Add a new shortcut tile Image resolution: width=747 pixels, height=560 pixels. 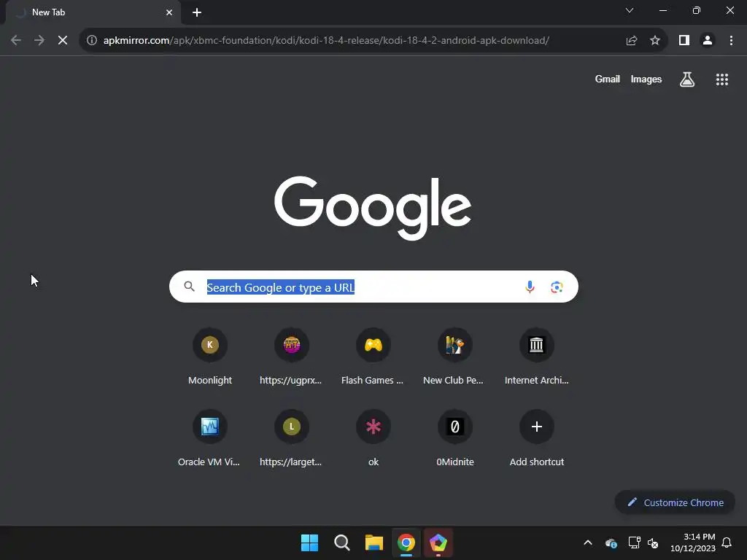tap(536, 438)
